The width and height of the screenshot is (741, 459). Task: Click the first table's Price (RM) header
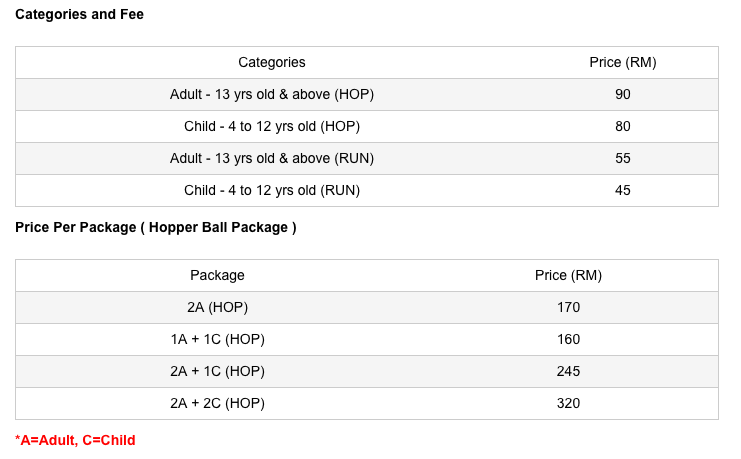623,62
